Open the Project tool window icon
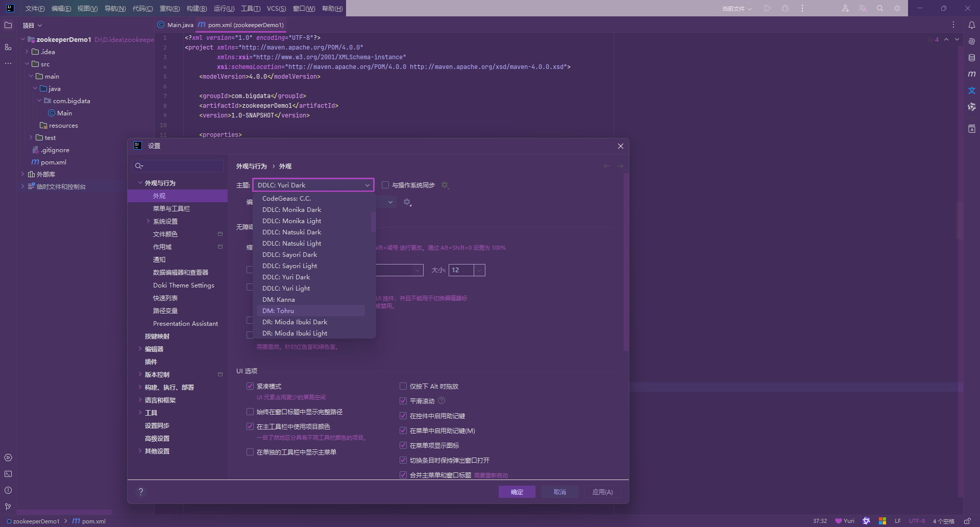Screen dimensions: 980x527 8,25
